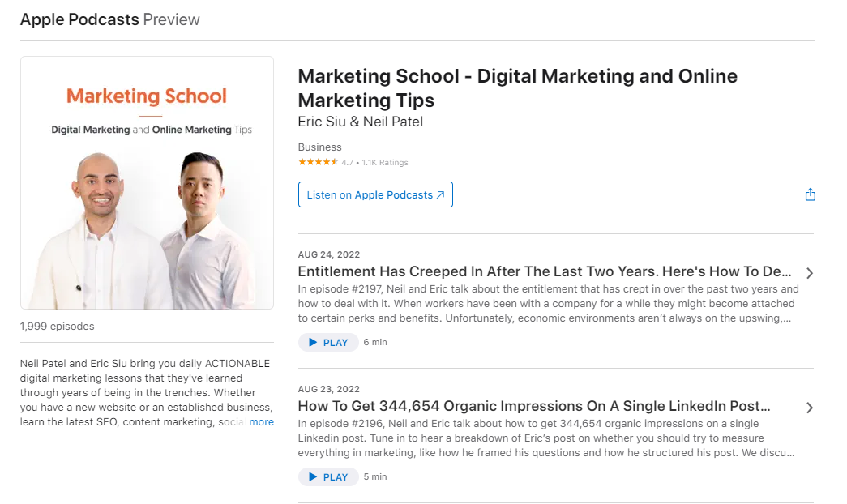Click the 1.1K Ratings text
The image size is (847, 504).
click(x=385, y=162)
